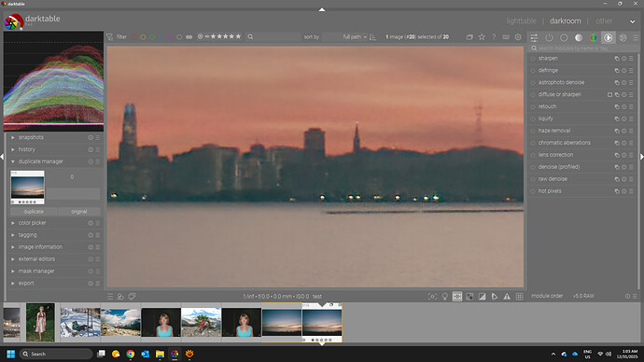Turn on denoise (profiled)
Screen dimensions: 644x362
(x=533, y=167)
